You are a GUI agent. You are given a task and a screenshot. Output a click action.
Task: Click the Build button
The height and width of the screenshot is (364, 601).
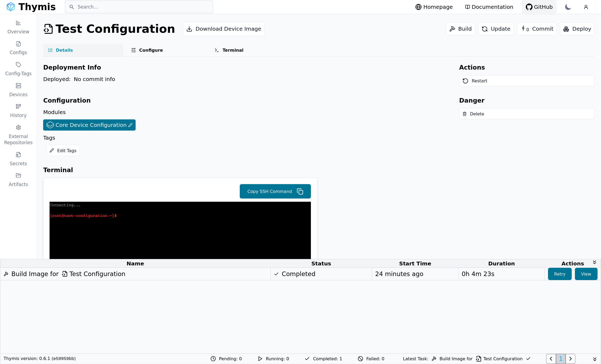pyautogui.click(x=460, y=29)
